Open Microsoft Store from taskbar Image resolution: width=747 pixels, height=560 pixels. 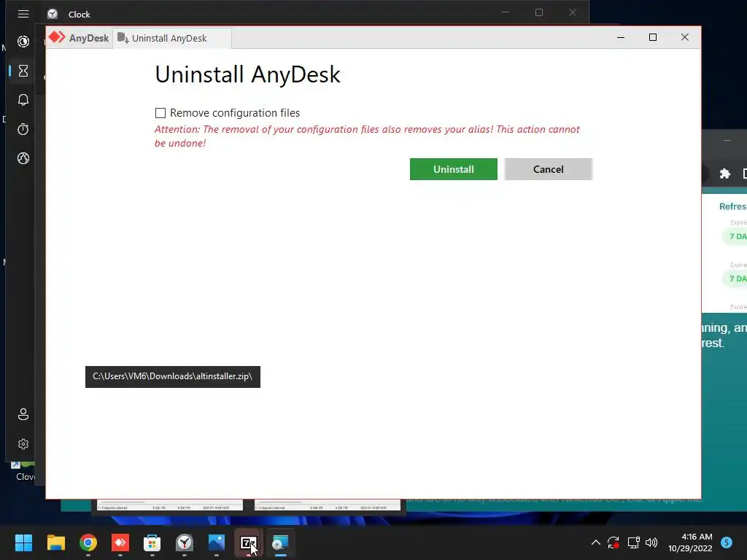tap(152, 542)
